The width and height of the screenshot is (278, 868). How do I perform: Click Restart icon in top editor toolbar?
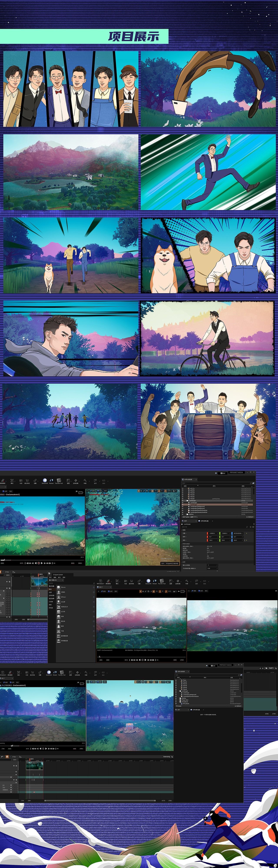pyautogui.click(x=51, y=480)
